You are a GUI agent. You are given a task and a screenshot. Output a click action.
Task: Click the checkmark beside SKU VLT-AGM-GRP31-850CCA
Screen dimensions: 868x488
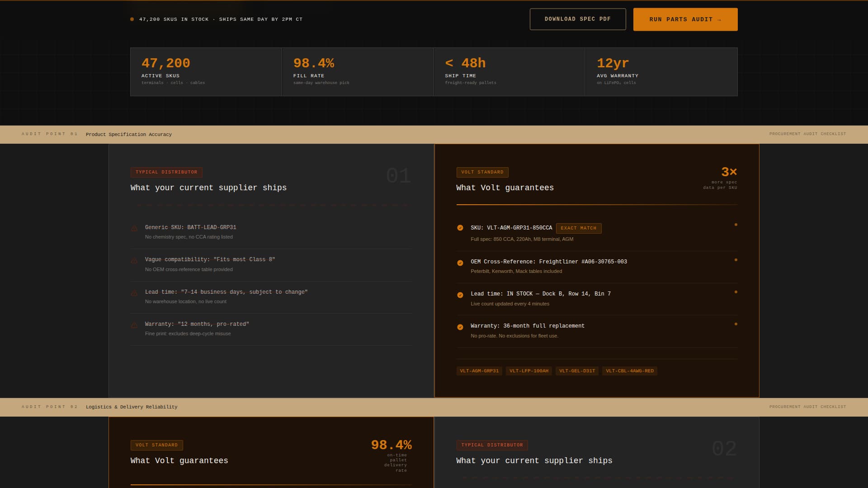(461, 229)
